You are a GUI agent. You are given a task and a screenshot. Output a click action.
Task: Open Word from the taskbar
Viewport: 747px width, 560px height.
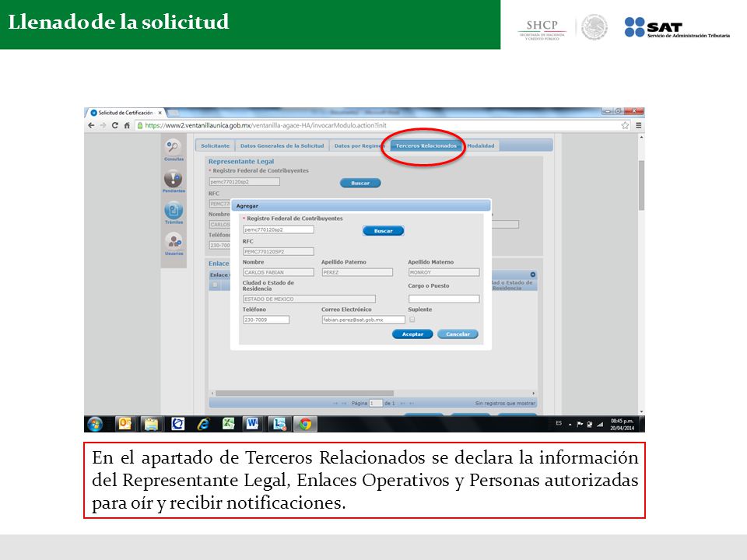(x=251, y=424)
